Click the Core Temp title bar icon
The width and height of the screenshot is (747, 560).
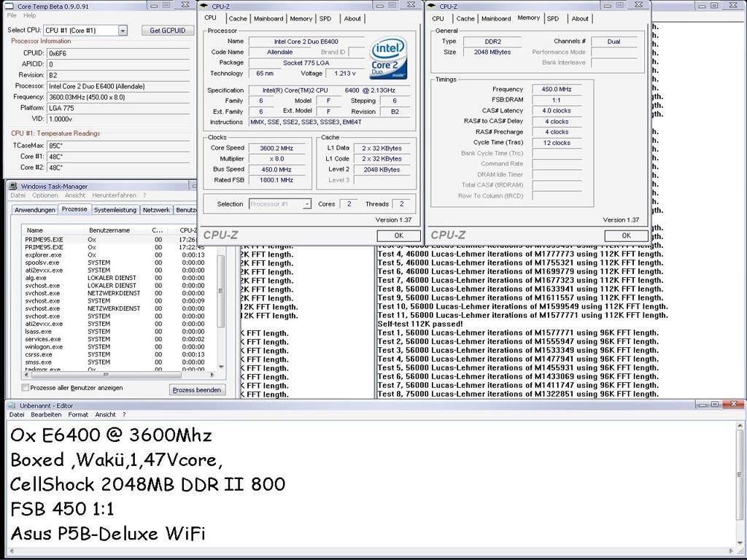pyautogui.click(x=9, y=6)
